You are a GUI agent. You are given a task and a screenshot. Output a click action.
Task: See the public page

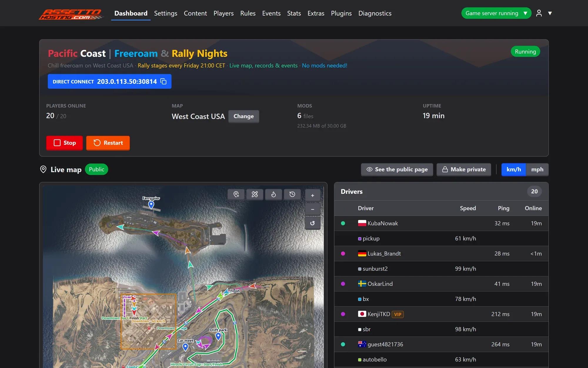click(x=397, y=169)
